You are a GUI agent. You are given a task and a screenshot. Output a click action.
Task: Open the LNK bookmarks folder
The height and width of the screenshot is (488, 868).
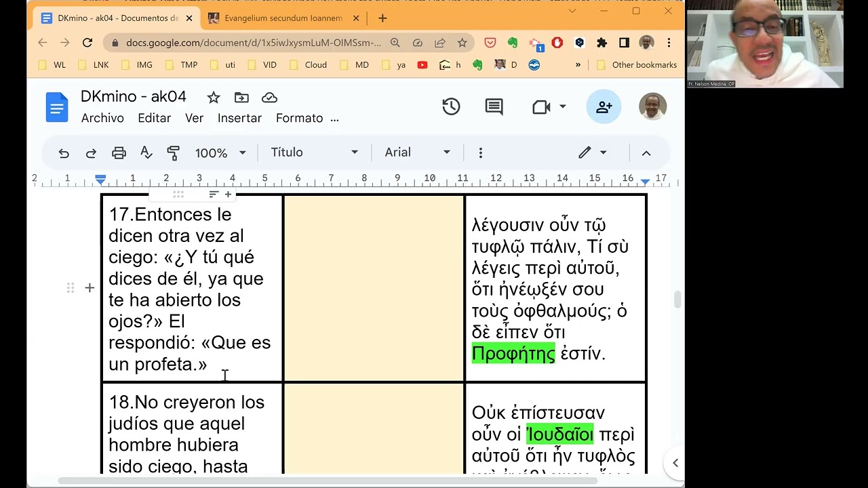(94, 65)
